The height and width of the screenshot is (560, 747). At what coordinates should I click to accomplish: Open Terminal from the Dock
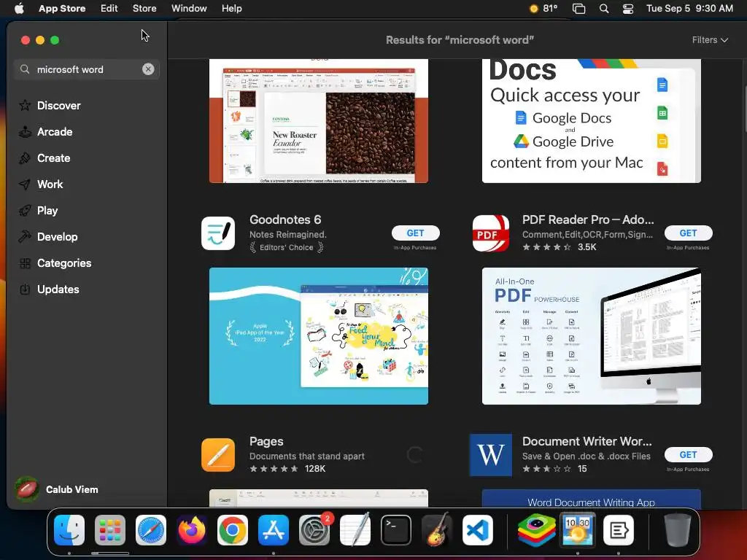pyautogui.click(x=396, y=530)
